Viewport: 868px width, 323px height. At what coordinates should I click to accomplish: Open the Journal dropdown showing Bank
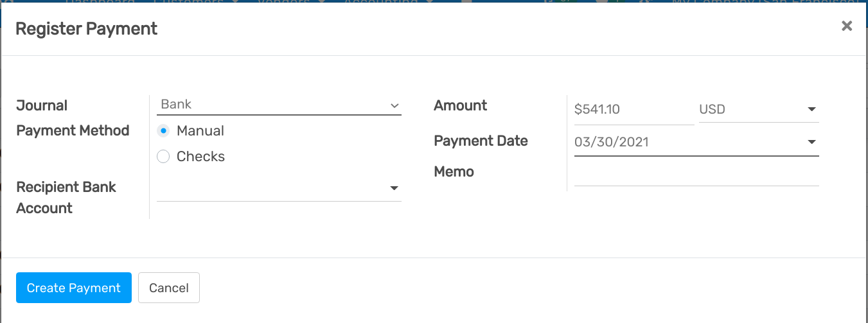pos(279,105)
